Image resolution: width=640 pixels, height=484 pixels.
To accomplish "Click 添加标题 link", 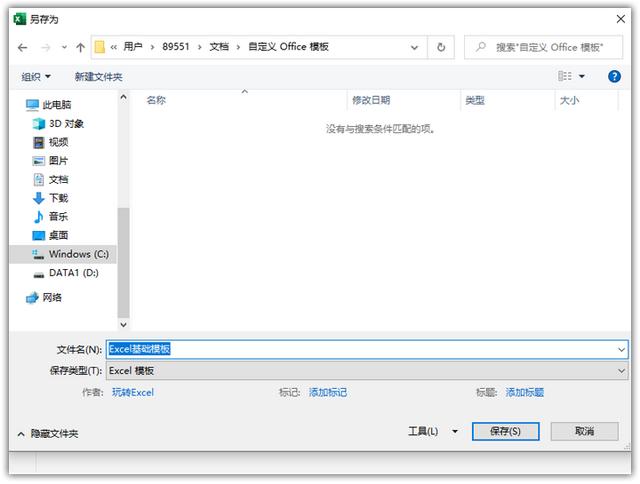I will [x=524, y=393].
